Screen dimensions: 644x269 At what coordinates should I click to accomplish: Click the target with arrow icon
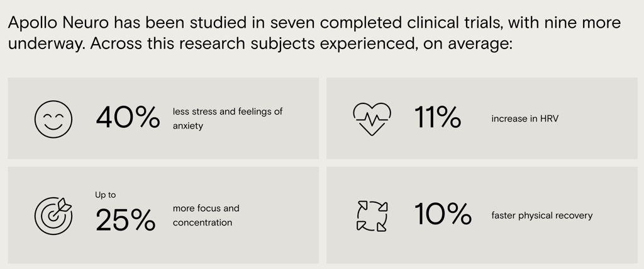pos(53,215)
